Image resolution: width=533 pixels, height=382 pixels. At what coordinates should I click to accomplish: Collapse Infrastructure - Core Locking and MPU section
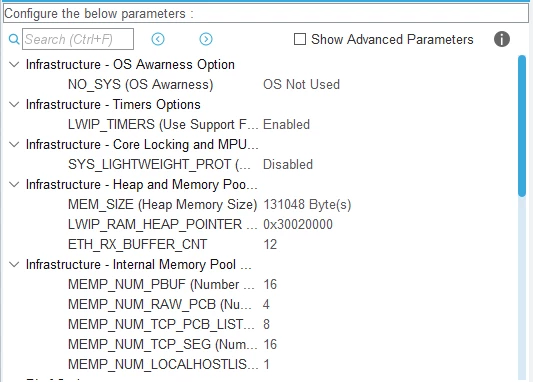coord(14,144)
